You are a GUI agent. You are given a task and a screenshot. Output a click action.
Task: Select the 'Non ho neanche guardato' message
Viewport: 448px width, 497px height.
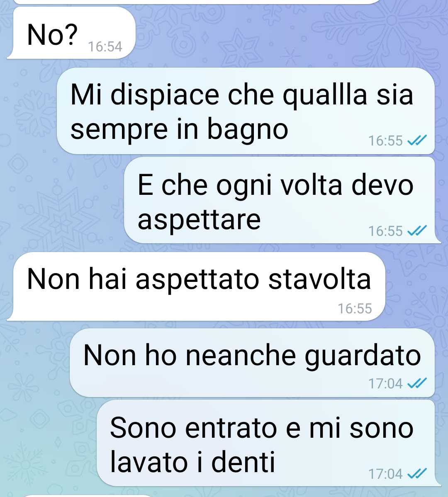pyautogui.click(x=252, y=363)
